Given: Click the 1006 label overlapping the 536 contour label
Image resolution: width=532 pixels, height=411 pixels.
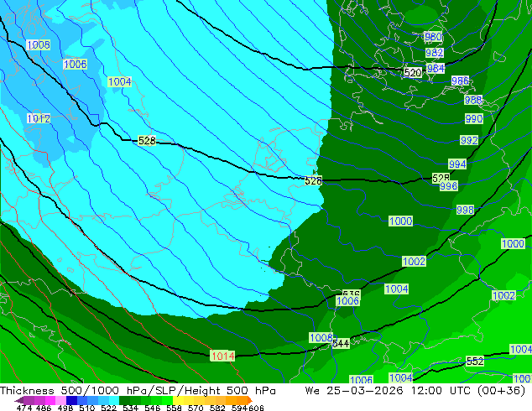Looking at the screenshot, I should point(347,301).
